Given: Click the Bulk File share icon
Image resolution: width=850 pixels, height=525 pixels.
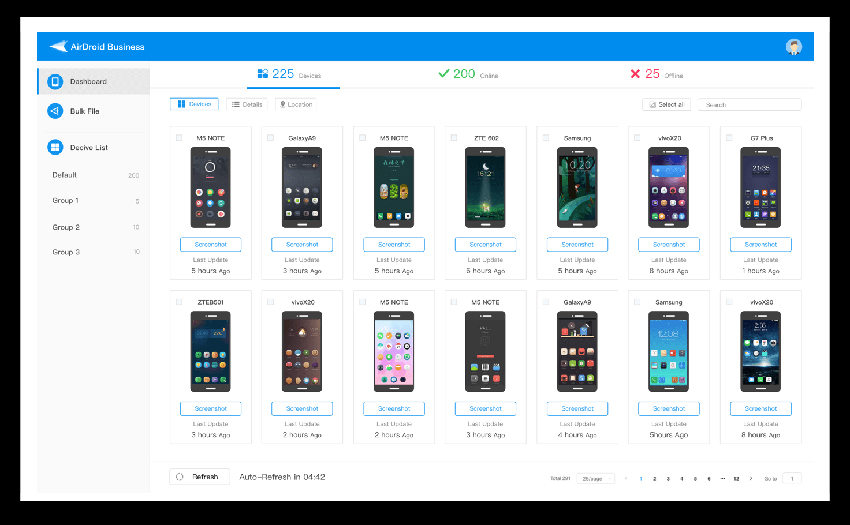Looking at the screenshot, I should 55,111.
